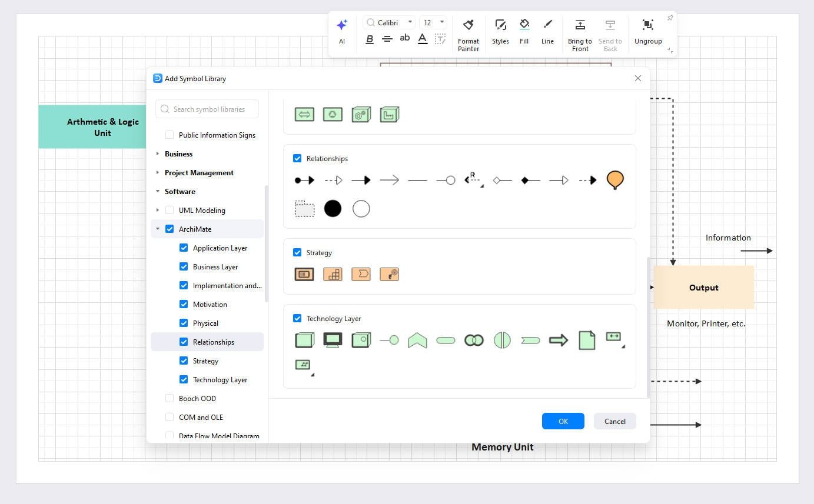The image size is (814, 504).
Task: Uncheck Application Layer in the tree
Action: [184, 248]
